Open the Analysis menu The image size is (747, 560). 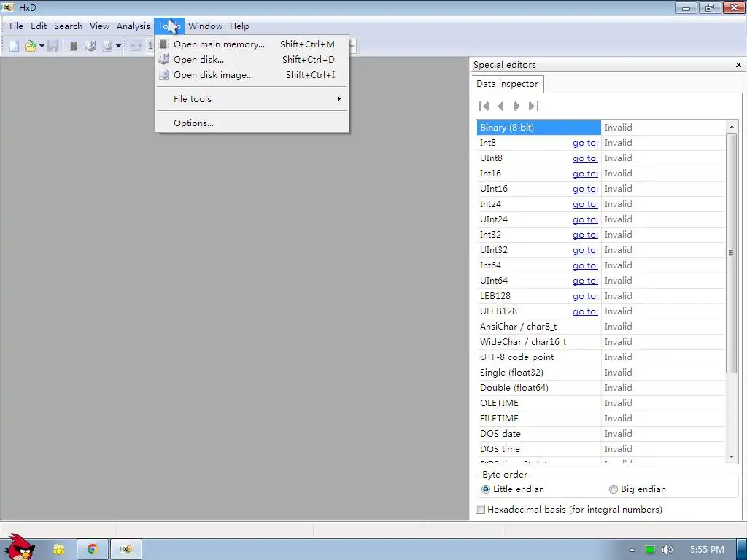tap(133, 26)
